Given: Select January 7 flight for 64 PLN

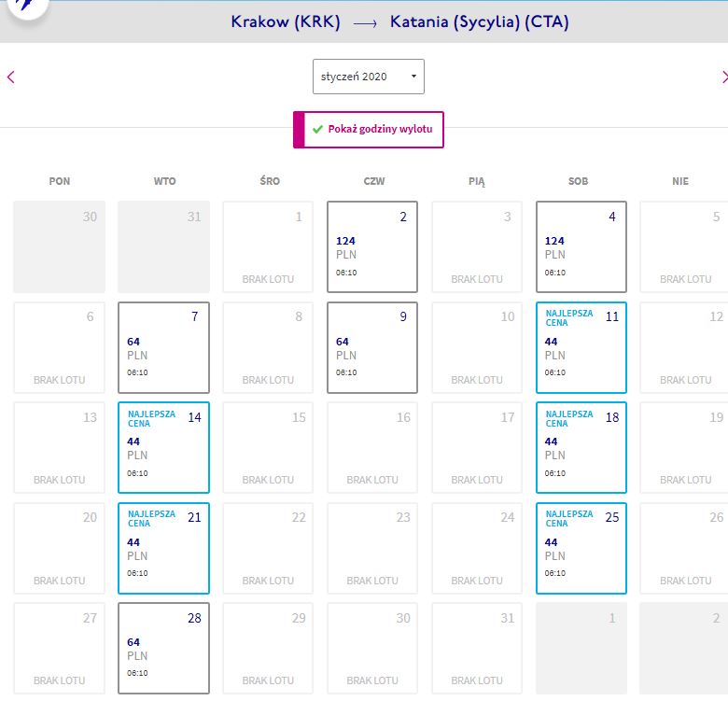Looking at the screenshot, I should (164, 348).
